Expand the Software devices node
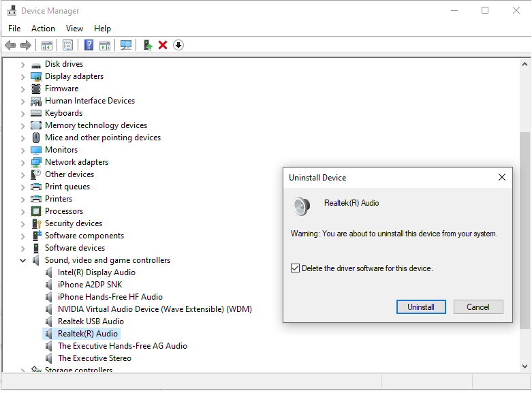The height and width of the screenshot is (393, 532). pos(22,249)
